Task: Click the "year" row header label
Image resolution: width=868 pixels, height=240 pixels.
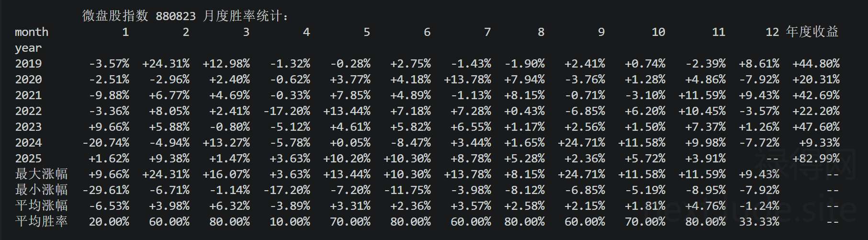Action: click(28, 48)
